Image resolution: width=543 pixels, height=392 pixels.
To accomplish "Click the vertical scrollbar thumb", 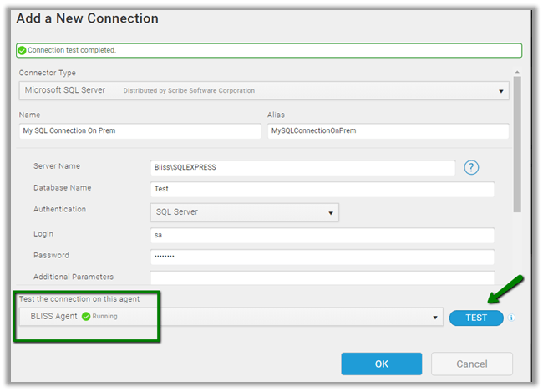I will (517, 142).
